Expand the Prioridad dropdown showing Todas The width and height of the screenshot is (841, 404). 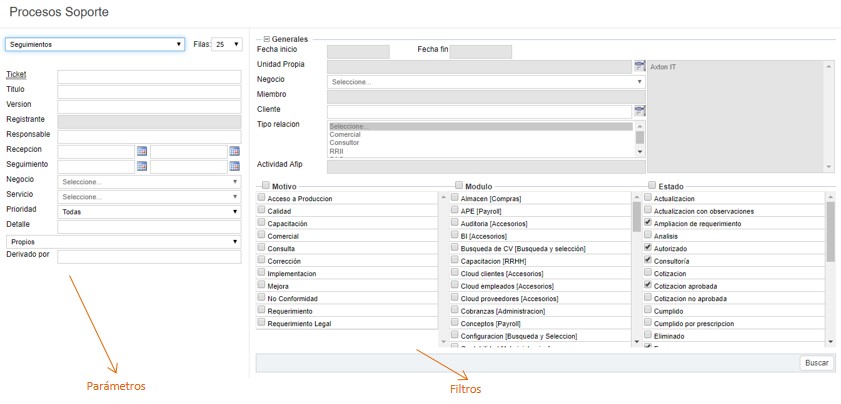coord(149,212)
